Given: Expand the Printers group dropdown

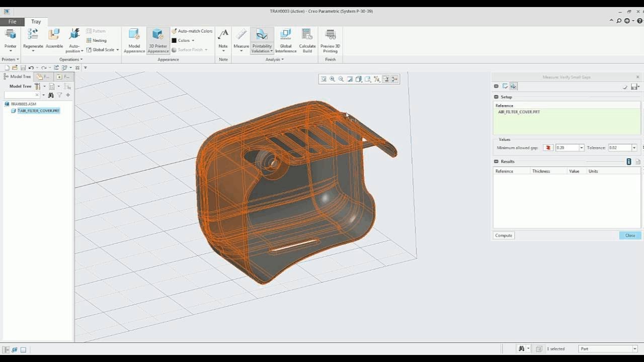Looking at the screenshot, I should pyautogui.click(x=11, y=59).
